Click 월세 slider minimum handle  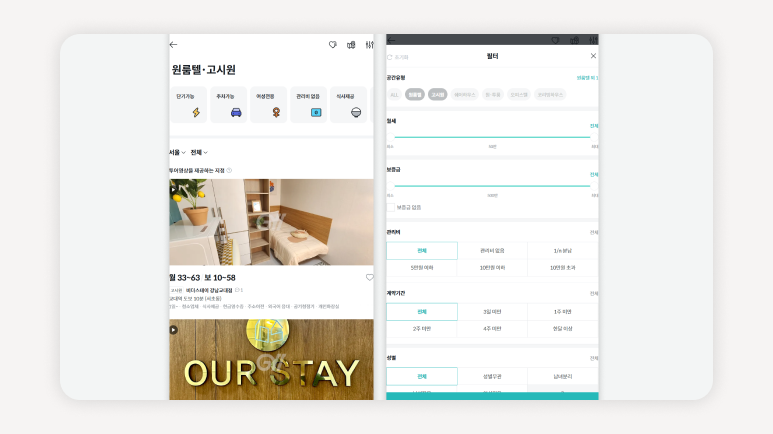click(390, 137)
